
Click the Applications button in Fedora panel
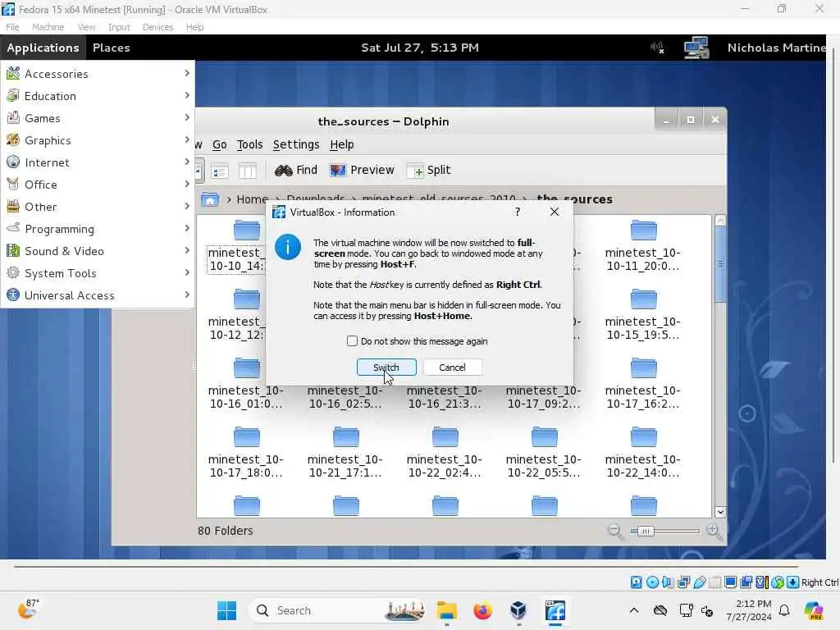[x=43, y=48]
